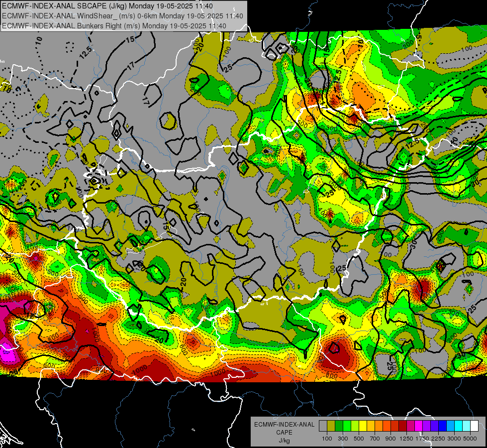Click the gray swatch in CAPE legend

pyautogui.click(x=323, y=426)
